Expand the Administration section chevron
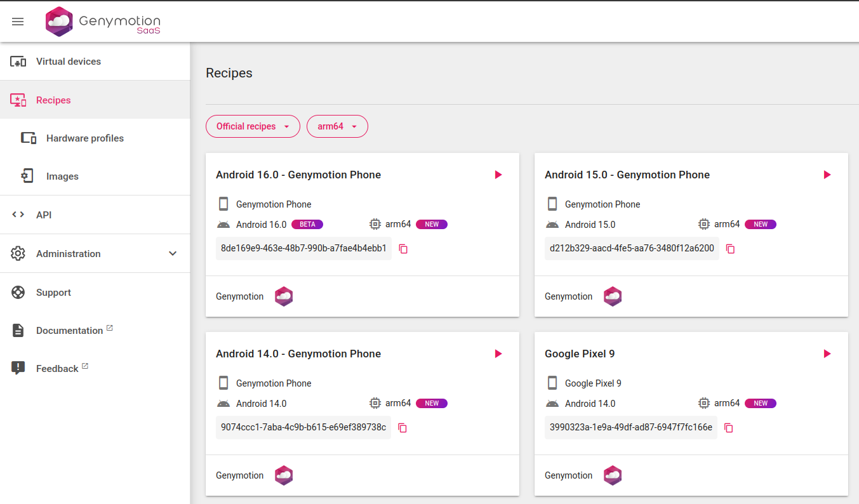This screenshot has width=859, height=504. tap(173, 254)
